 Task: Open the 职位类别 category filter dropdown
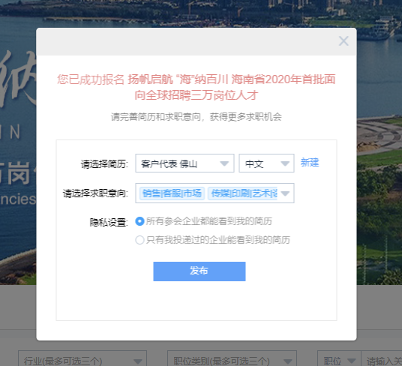click(x=232, y=359)
